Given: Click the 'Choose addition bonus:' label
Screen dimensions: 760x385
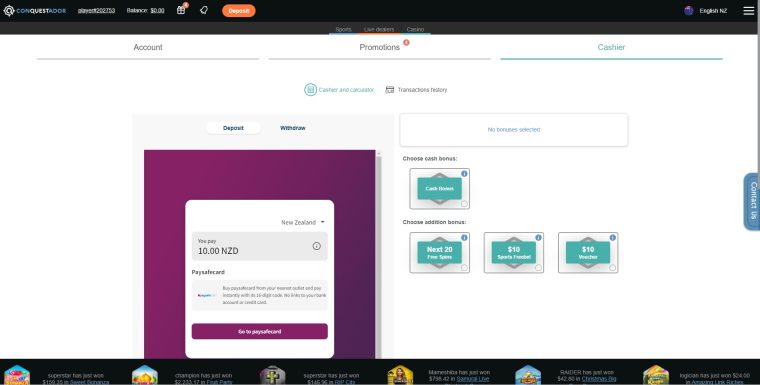Looking at the screenshot, I should click(434, 222).
